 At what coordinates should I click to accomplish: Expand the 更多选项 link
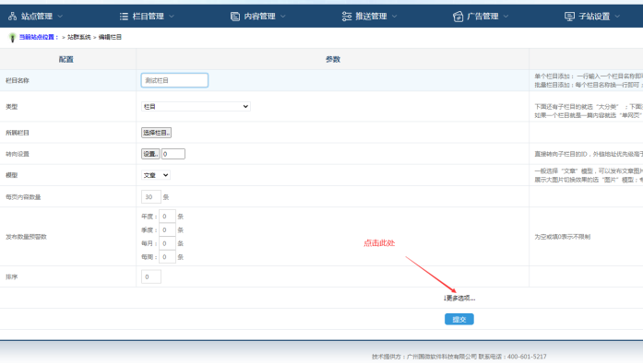(459, 298)
